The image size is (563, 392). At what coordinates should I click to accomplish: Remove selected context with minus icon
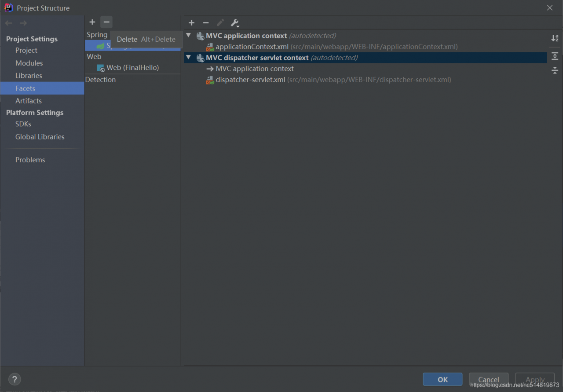(x=206, y=23)
